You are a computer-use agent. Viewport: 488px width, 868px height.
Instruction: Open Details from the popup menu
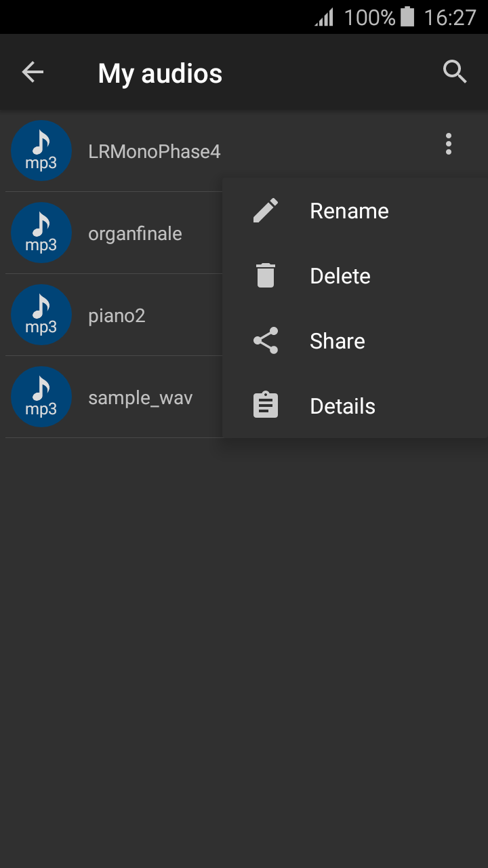[x=342, y=406]
